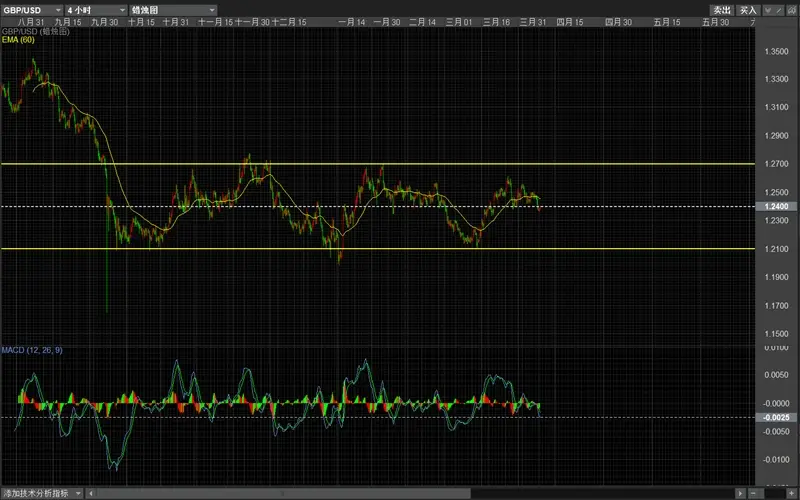Open the down-arrow drawing tools icon

coord(768,10)
